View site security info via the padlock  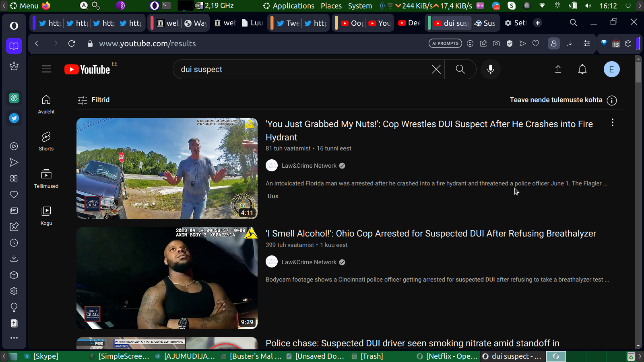[x=90, y=43]
